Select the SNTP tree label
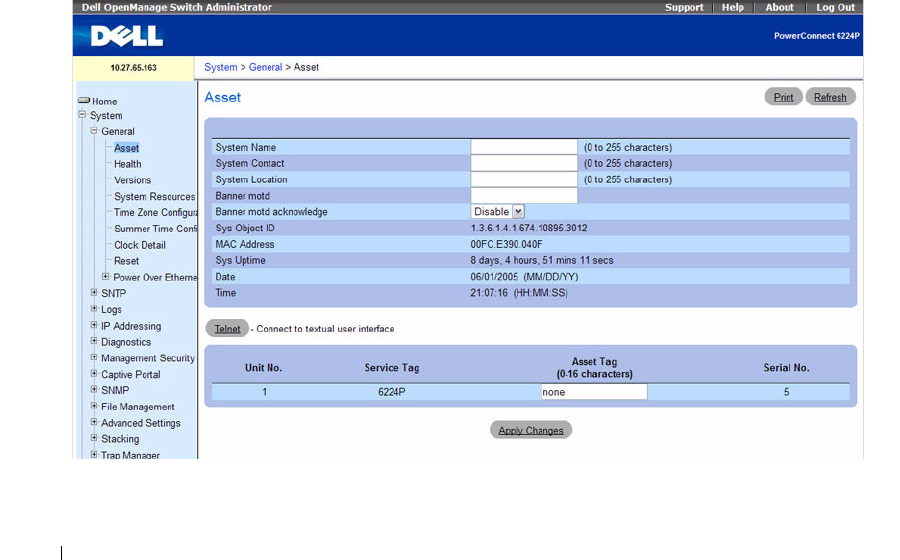The height and width of the screenshot is (560, 900). click(113, 293)
